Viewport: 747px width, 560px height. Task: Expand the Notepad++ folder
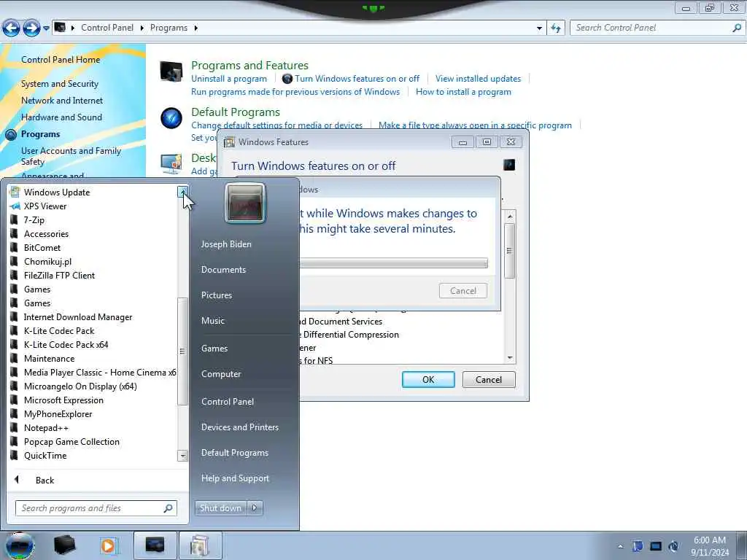click(x=46, y=427)
